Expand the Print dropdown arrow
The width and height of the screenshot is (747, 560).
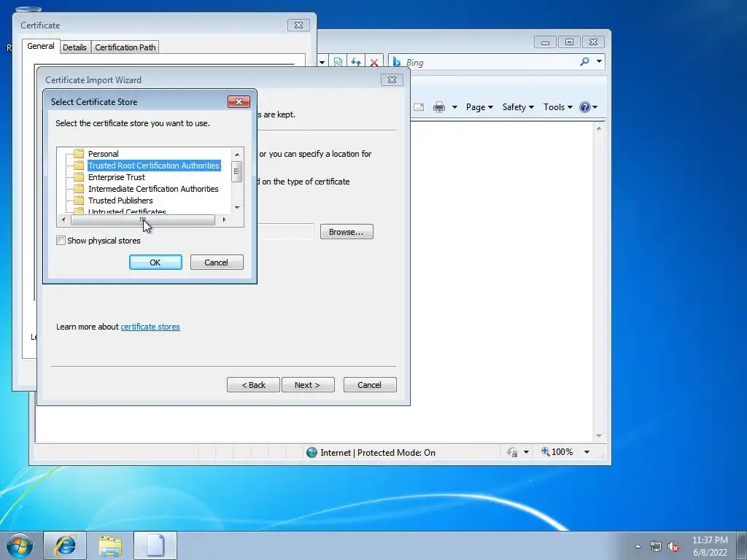pos(454,107)
